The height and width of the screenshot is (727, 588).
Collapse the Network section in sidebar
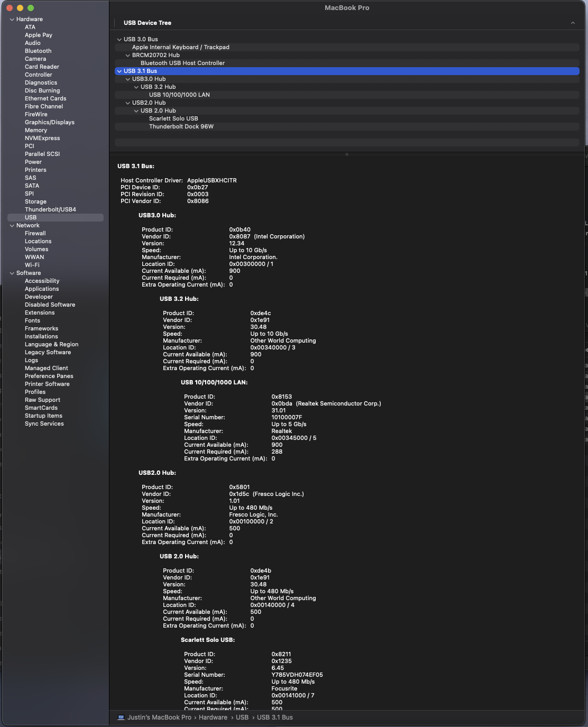(x=12, y=226)
